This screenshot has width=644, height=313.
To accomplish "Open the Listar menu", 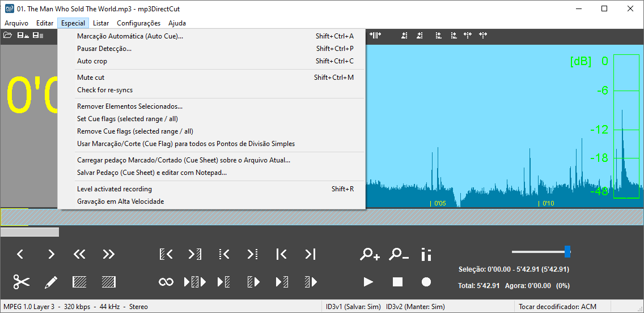I will click(101, 23).
